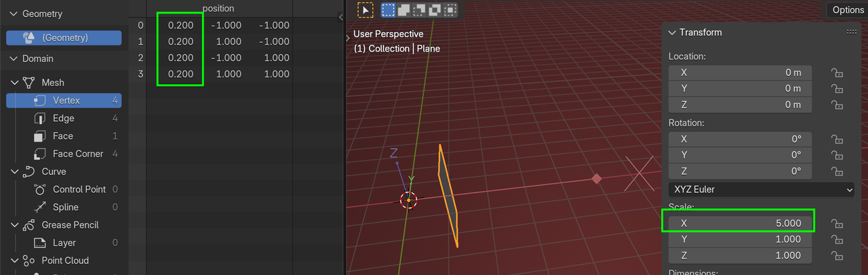Toggle lock for Scale Z
The width and height of the screenshot is (868, 275).
[x=837, y=255]
